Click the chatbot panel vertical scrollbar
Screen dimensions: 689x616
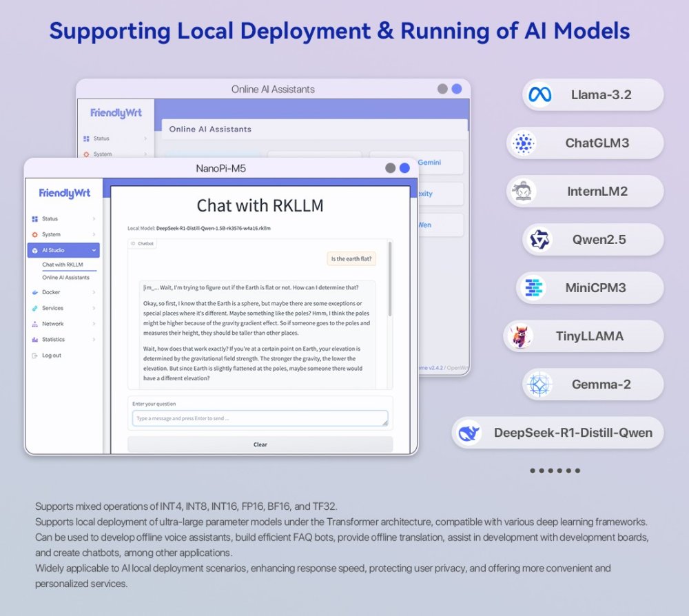tap(390, 278)
